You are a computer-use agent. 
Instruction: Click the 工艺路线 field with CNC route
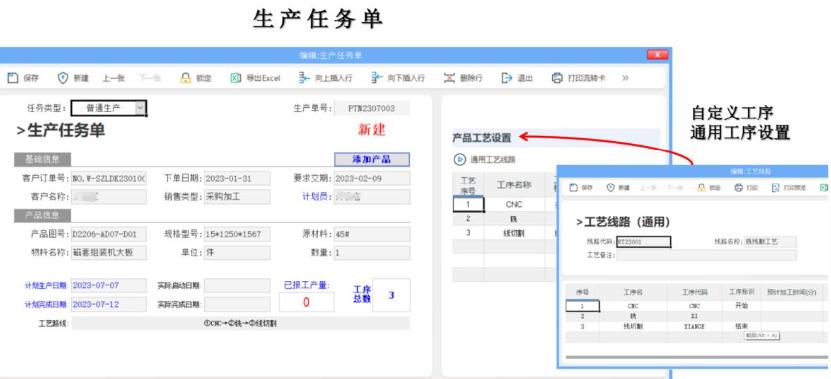tap(241, 323)
